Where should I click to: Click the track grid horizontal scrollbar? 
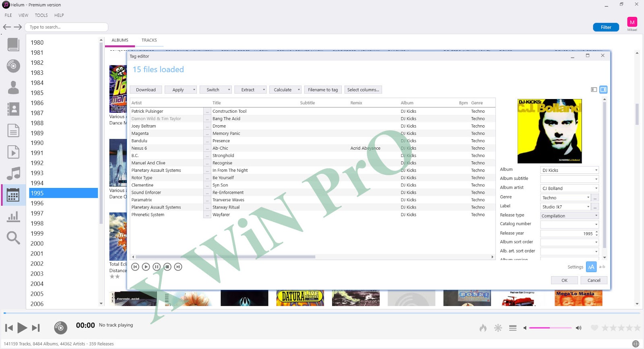click(225, 257)
